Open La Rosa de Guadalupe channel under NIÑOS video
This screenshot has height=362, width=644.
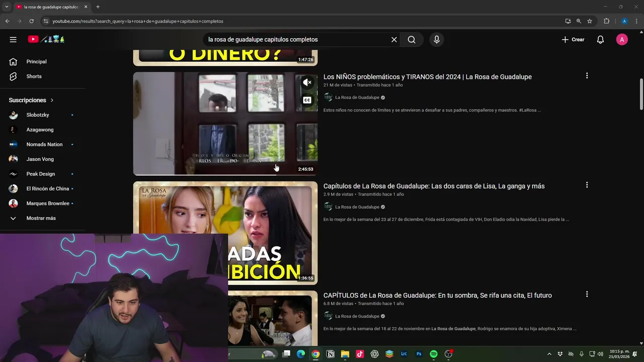357,98
